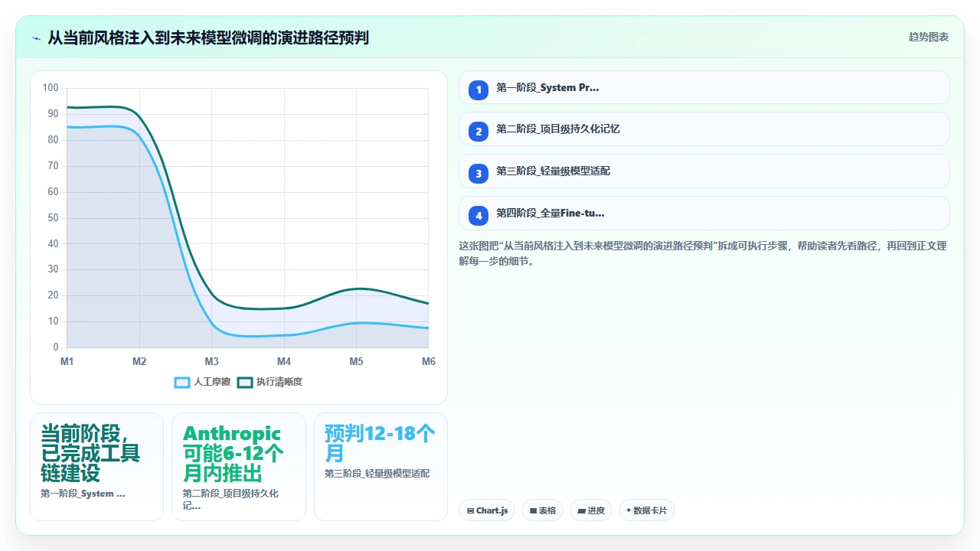This screenshot has width=980, height=551.
Task: Click the M4 axis label
Action: click(284, 361)
